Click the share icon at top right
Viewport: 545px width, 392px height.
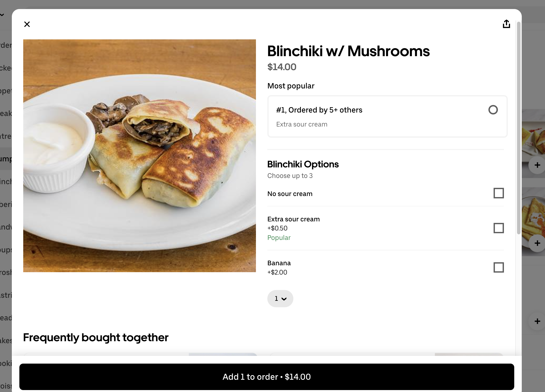(506, 24)
